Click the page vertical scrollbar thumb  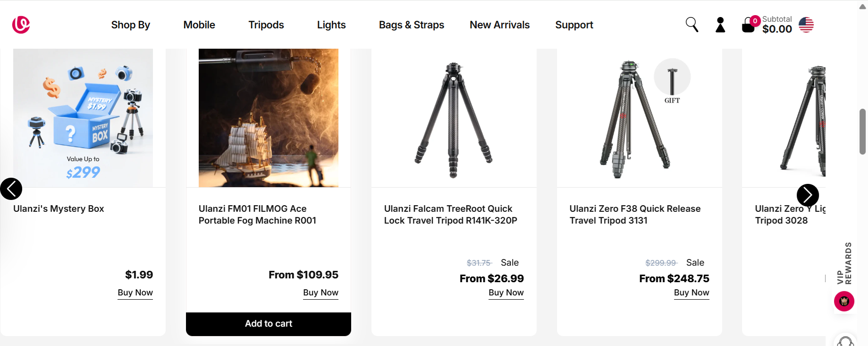[863, 131]
